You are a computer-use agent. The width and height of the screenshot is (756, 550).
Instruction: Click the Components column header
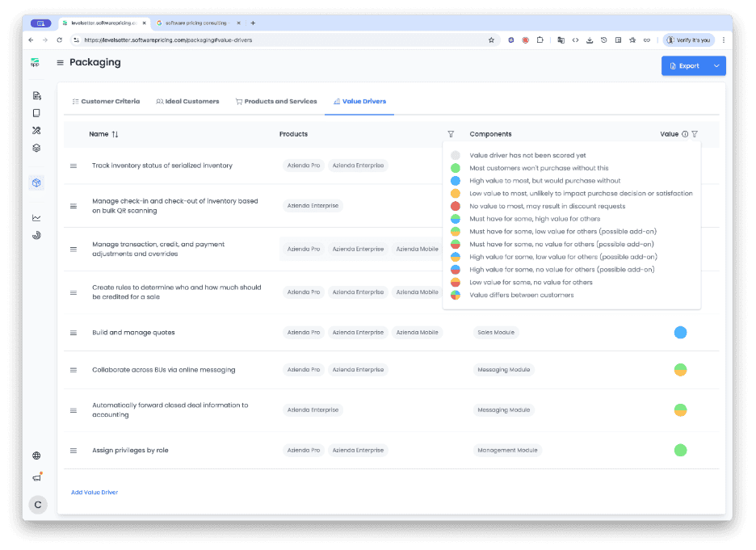[x=490, y=134]
